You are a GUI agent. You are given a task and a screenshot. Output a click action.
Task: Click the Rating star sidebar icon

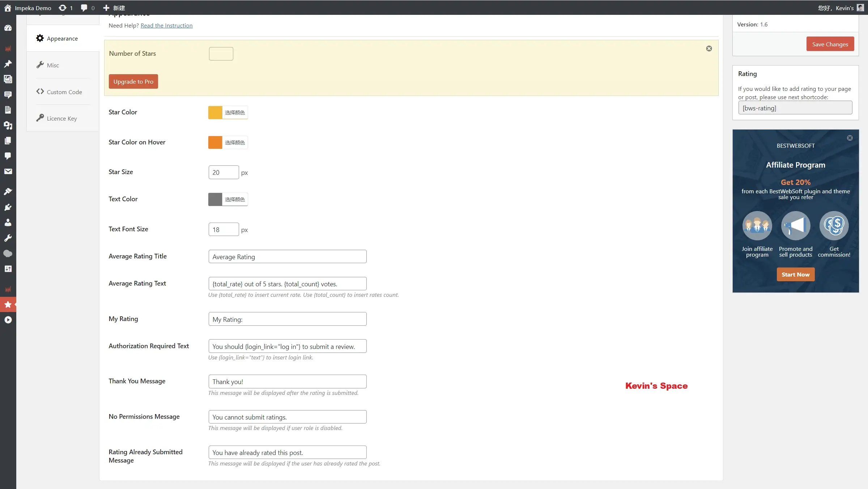coord(8,304)
